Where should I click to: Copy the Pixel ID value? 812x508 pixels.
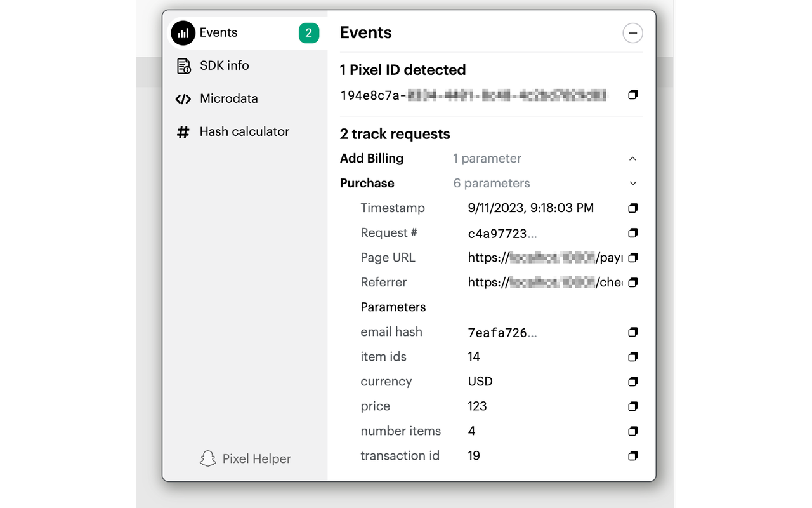coord(632,95)
